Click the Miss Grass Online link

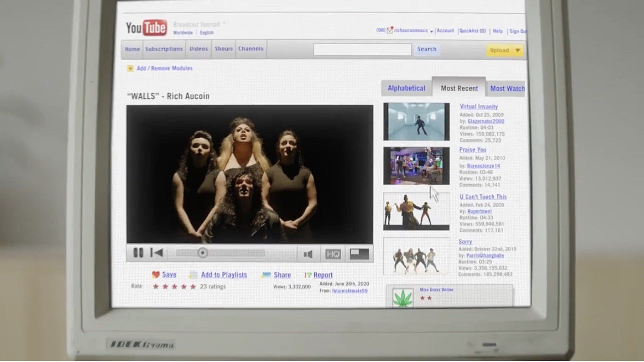pyautogui.click(x=437, y=290)
